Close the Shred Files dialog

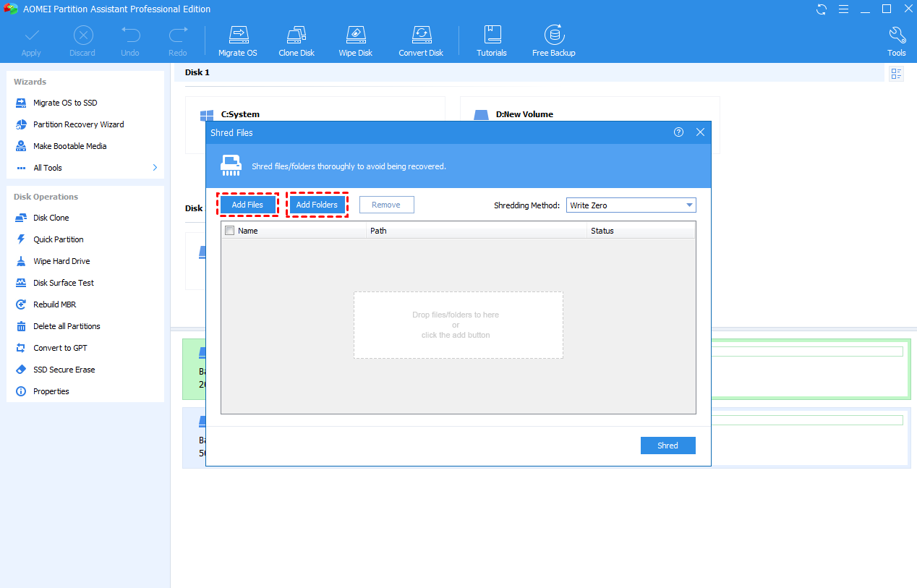click(700, 132)
